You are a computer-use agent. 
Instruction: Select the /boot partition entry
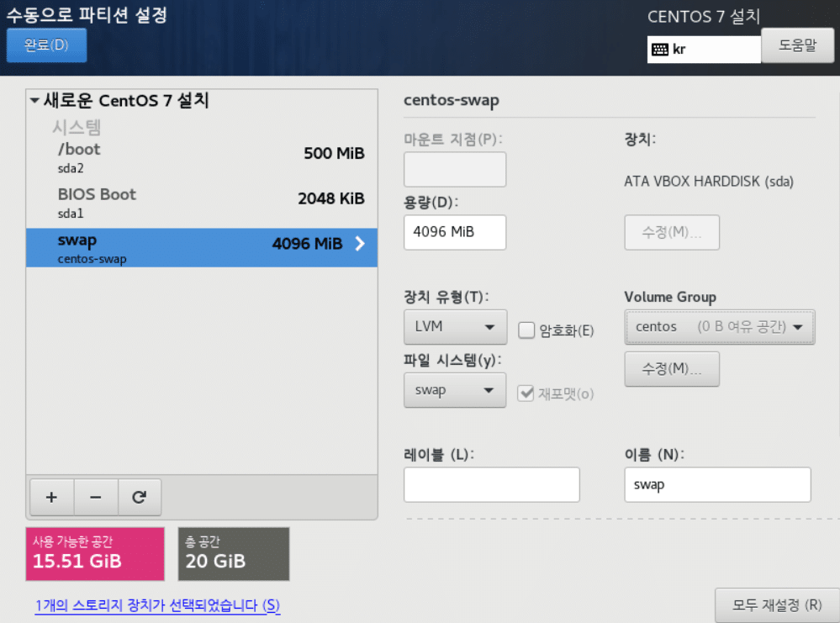coord(168,158)
